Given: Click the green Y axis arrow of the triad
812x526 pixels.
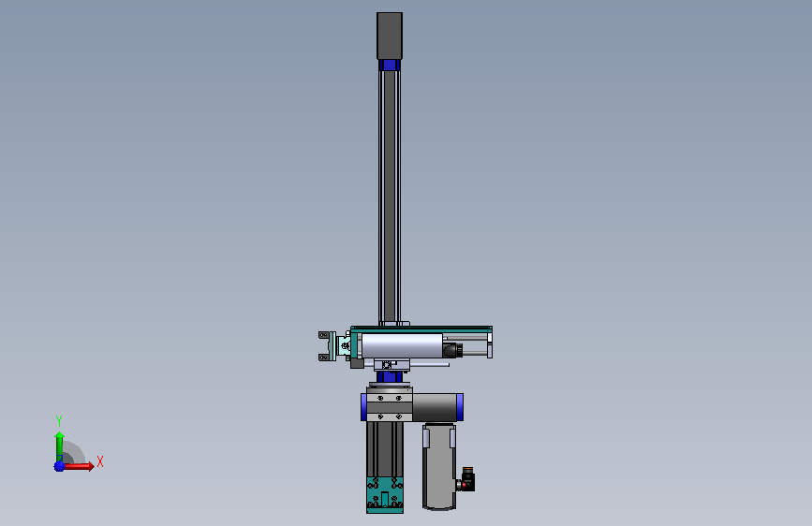Looking at the screenshot, I should pos(59,446).
